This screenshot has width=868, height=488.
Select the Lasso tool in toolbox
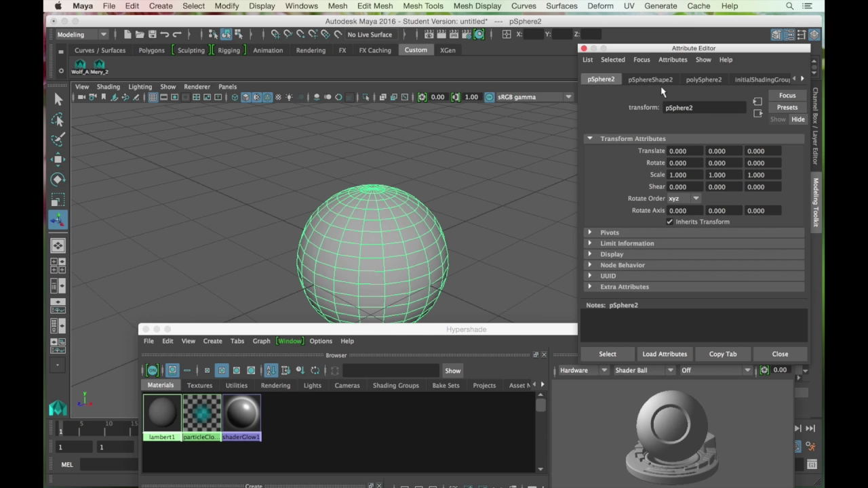click(x=58, y=120)
